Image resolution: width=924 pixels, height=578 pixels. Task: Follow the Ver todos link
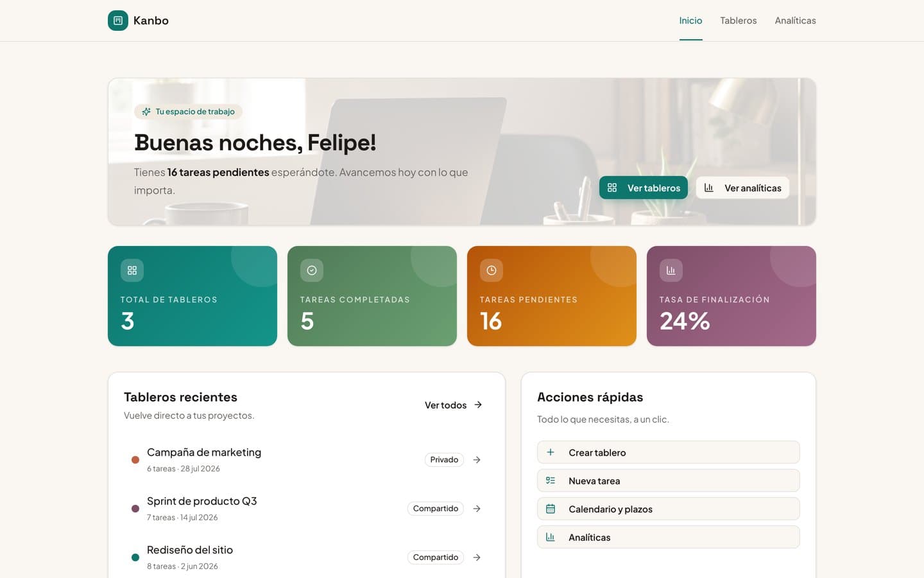[454, 405]
